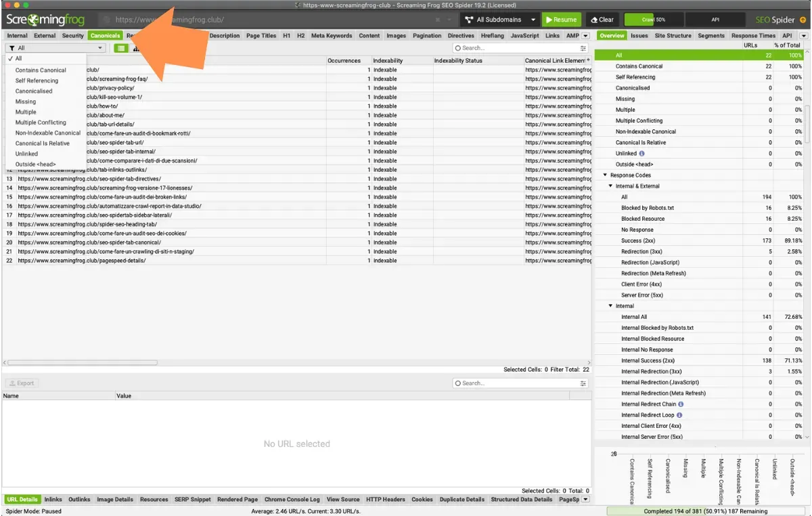Select row with pagespeed-details URL
The width and height of the screenshot is (812, 516).
(296, 261)
